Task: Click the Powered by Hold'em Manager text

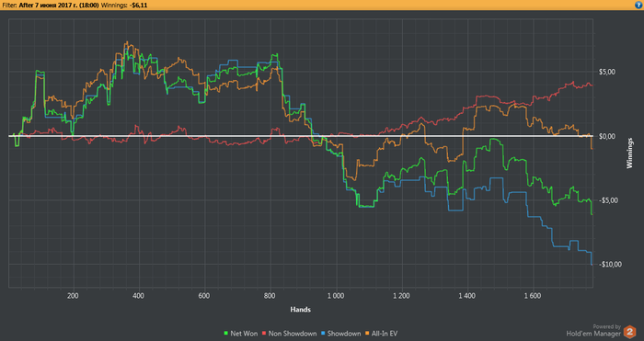Action: tap(593, 330)
